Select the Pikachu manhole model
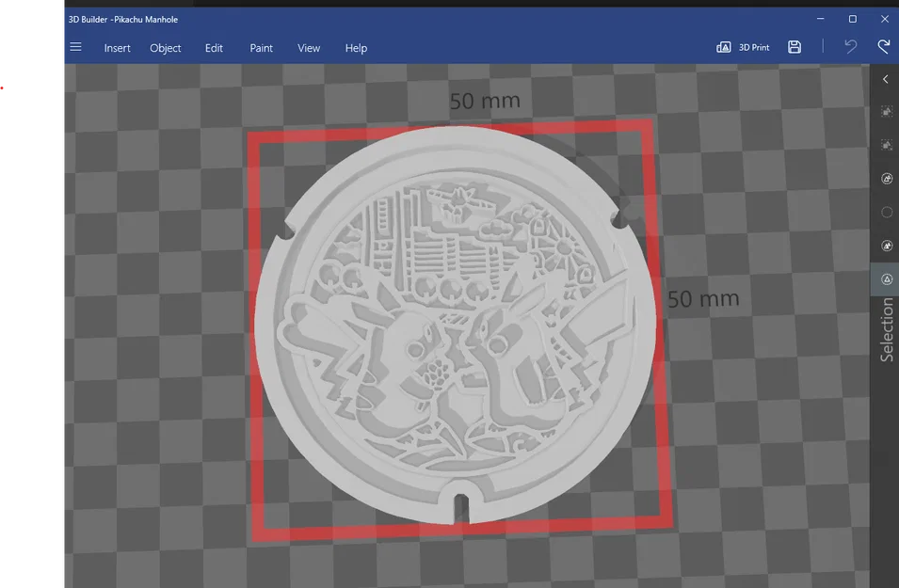The width and height of the screenshot is (899, 588). 456,325
